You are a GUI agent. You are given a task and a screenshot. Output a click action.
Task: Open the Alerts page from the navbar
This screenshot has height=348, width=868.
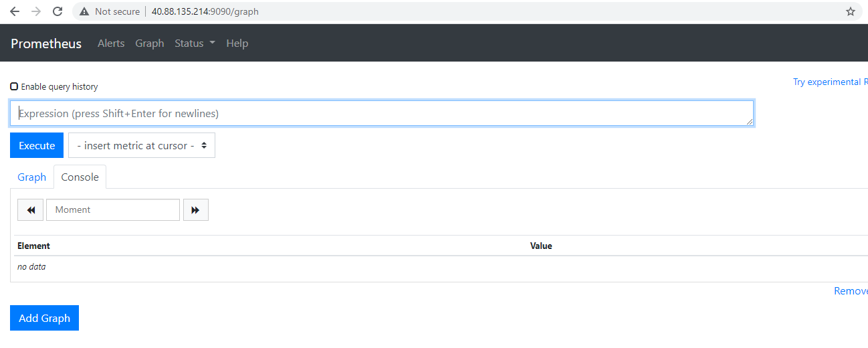click(x=111, y=43)
